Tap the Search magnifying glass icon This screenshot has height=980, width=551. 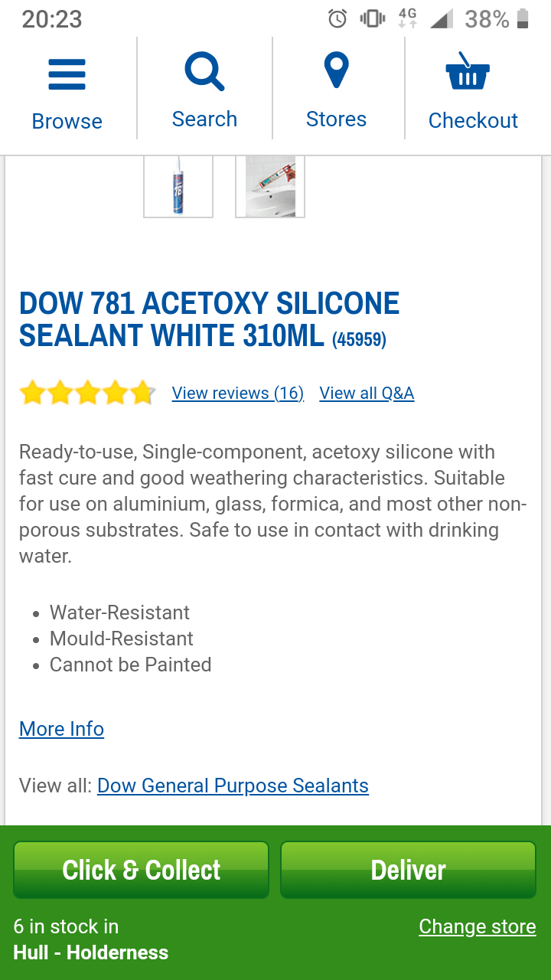204,73
